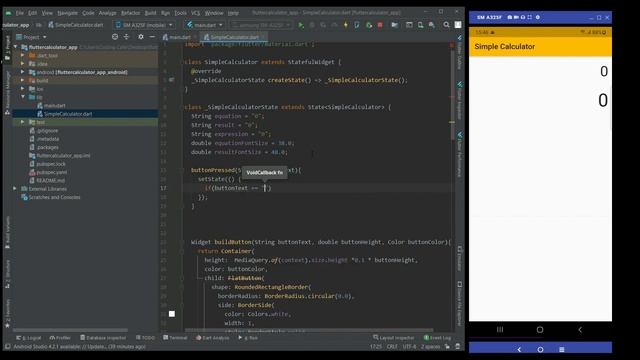Open the Logcat tool window

29,338
